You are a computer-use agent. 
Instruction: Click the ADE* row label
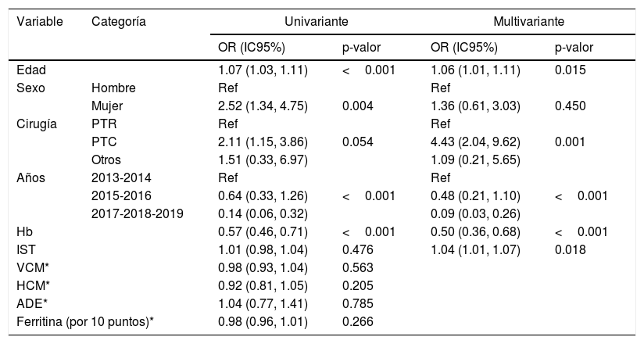30,303
